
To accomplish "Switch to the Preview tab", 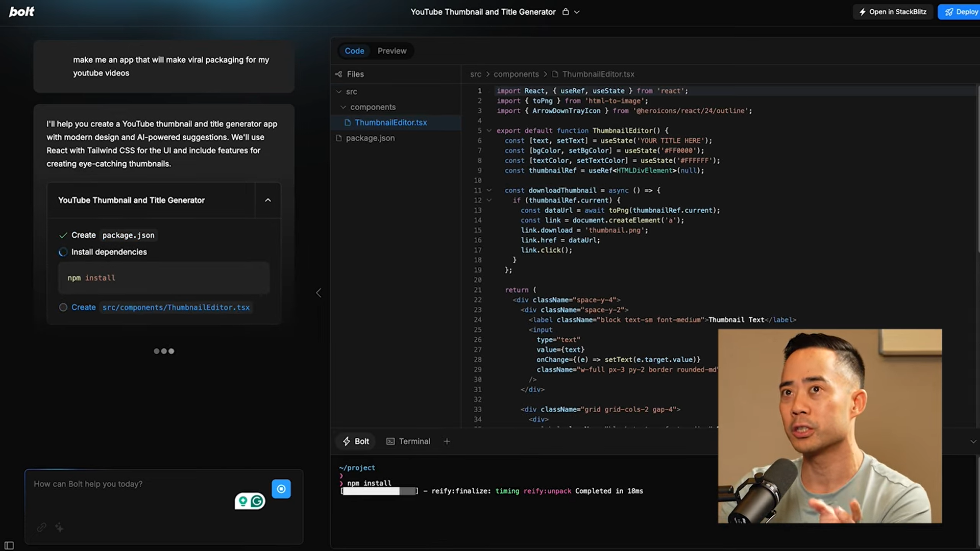I will (x=392, y=51).
